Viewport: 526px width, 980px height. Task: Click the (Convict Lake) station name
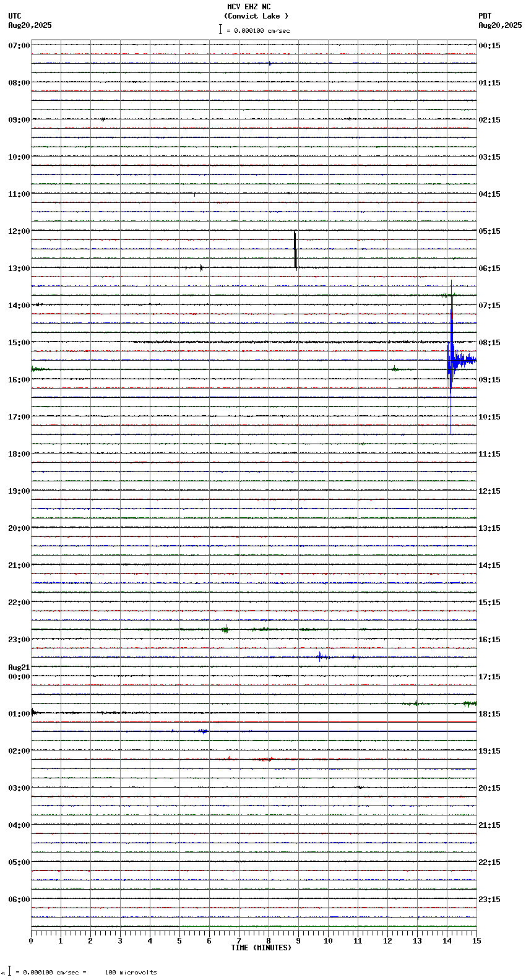coord(256,16)
